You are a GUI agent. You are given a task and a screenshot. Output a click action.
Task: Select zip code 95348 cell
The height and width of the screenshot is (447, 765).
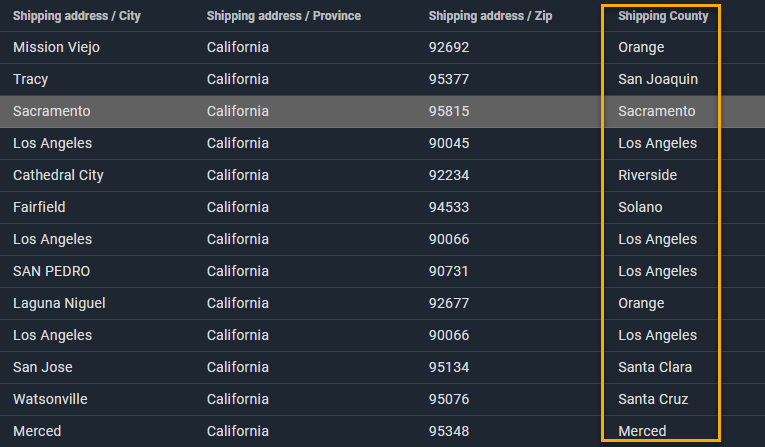pos(449,432)
